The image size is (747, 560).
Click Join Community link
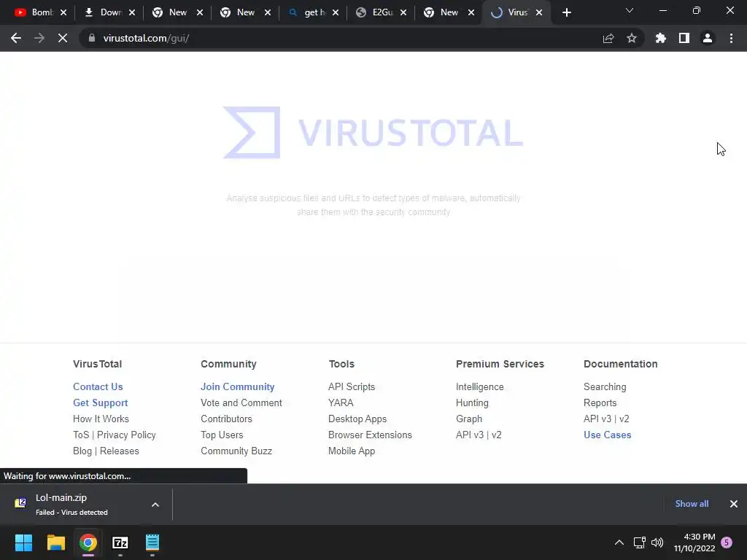click(237, 386)
